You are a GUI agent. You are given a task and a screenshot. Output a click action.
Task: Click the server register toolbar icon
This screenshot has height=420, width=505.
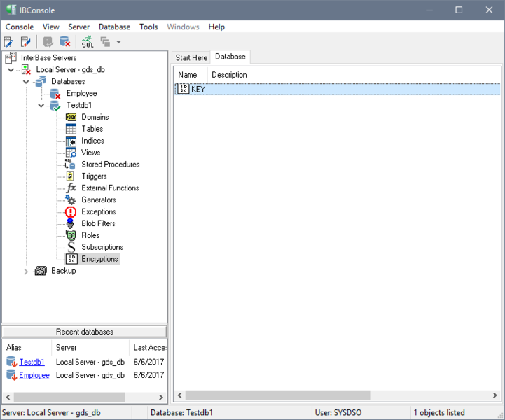pos(8,42)
